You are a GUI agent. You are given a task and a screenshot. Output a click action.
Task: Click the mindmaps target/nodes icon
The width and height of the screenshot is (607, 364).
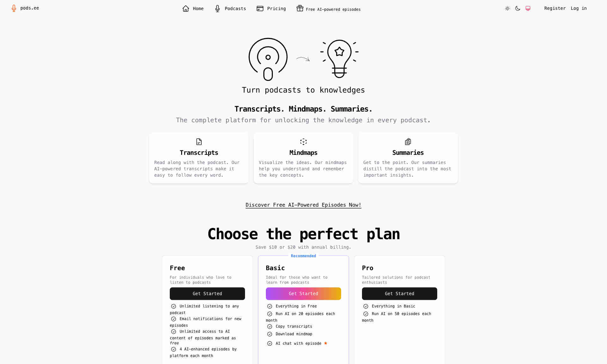(x=303, y=141)
